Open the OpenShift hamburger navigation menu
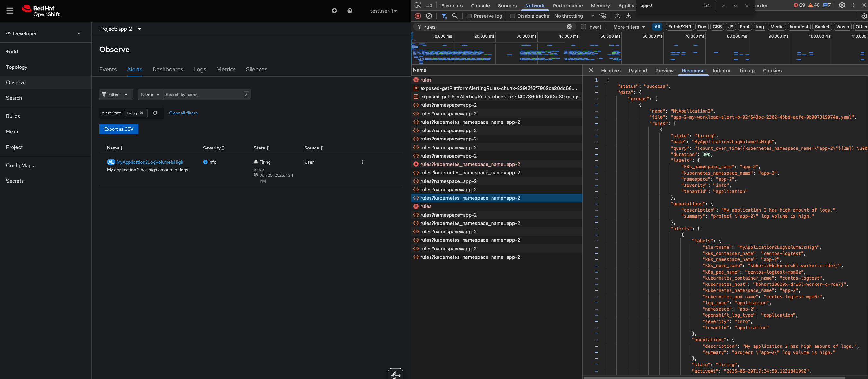 click(x=10, y=11)
